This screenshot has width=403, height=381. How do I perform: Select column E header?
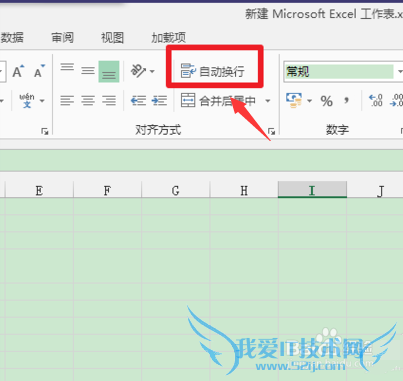pos(39,190)
